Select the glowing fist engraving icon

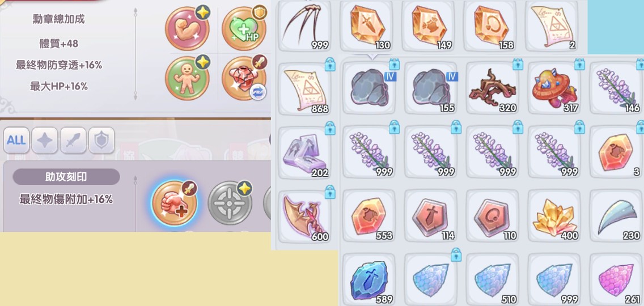[174, 203]
